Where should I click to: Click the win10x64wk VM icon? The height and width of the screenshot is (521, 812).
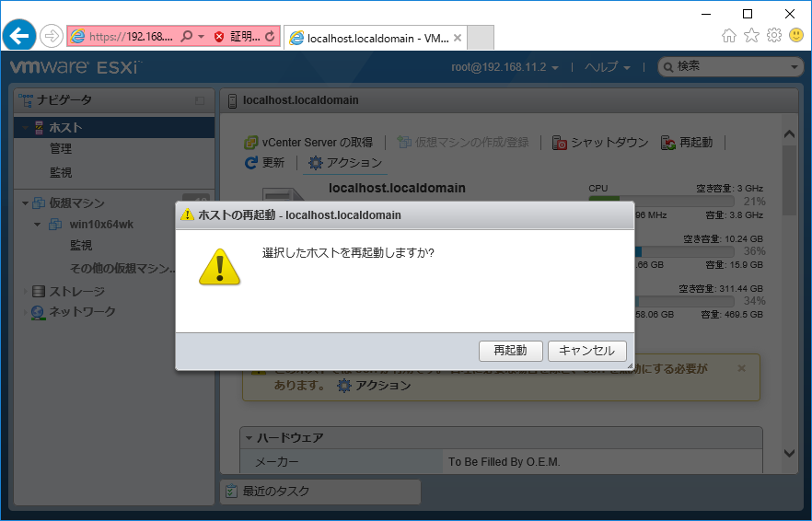(55, 225)
